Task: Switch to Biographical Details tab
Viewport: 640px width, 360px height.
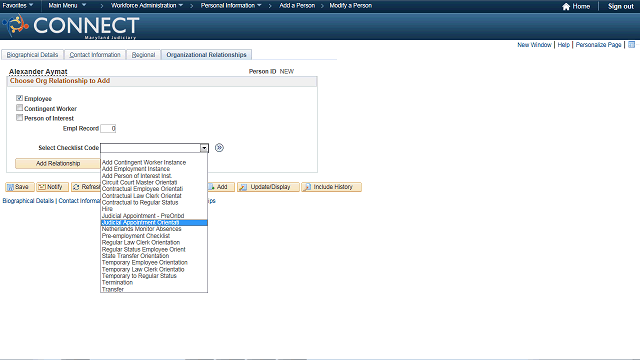Action: click(32, 55)
